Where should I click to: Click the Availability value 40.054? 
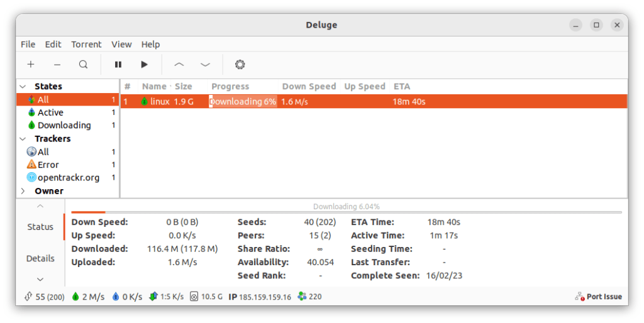[x=320, y=262]
